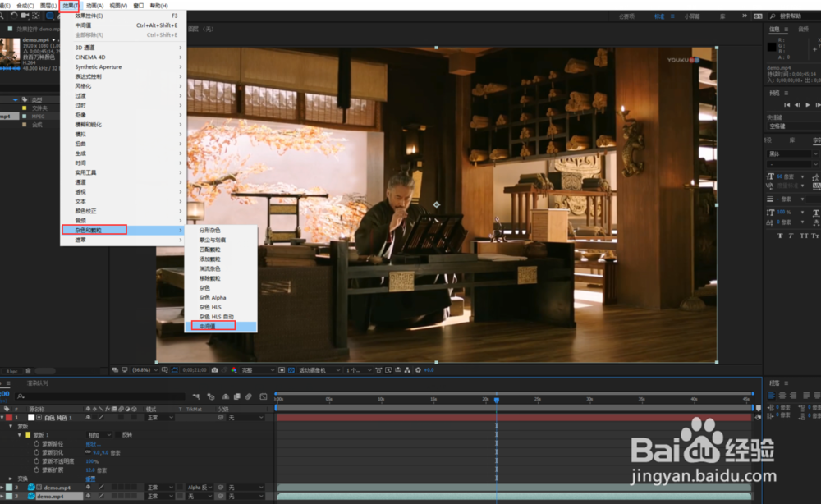Toggle mask and shape path visibility
Image resolution: width=821 pixels, height=504 pixels.
[x=175, y=370]
